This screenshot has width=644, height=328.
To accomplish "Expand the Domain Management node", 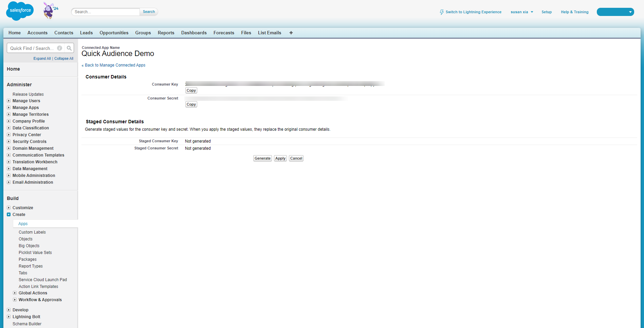I will (9, 148).
